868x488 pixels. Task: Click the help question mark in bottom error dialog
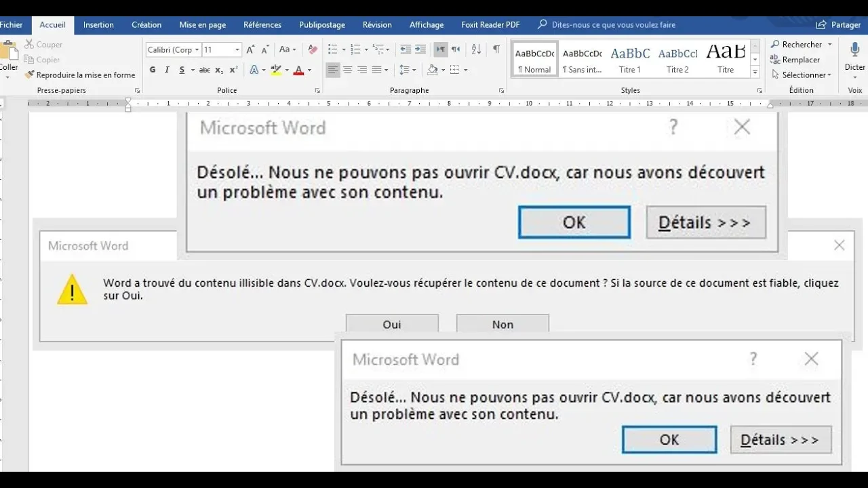coord(753,359)
